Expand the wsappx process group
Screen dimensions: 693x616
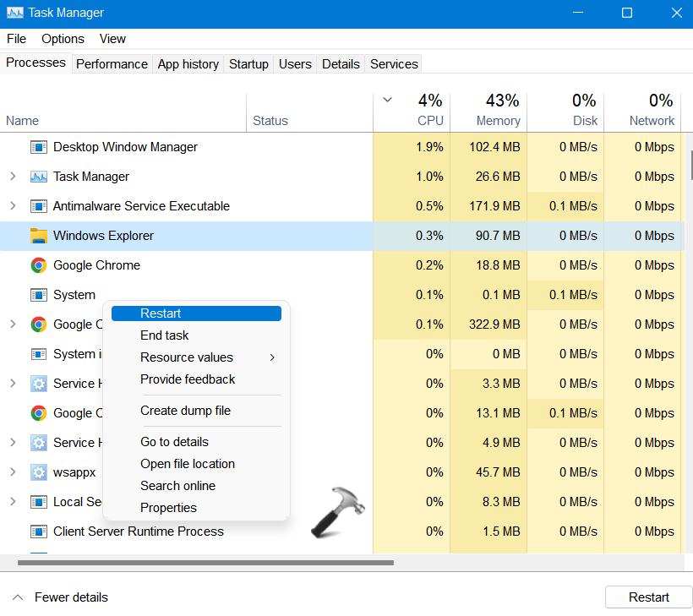13,472
